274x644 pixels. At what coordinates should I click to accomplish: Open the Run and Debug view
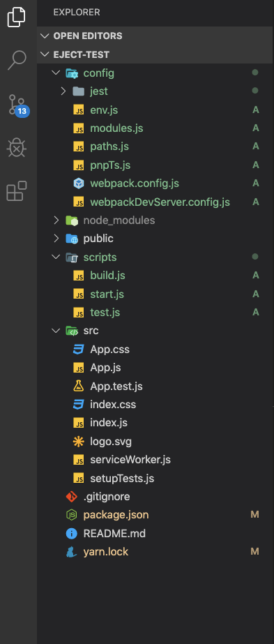coord(17,147)
